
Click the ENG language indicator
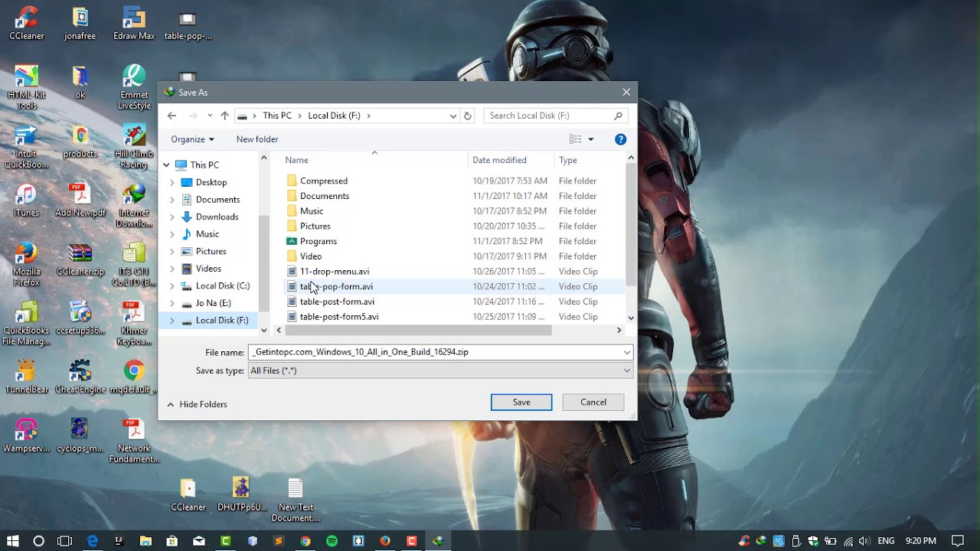tap(886, 541)
